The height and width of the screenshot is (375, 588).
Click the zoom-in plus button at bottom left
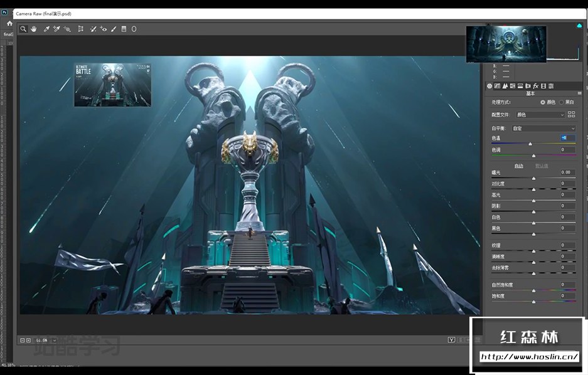pos(28,340)
